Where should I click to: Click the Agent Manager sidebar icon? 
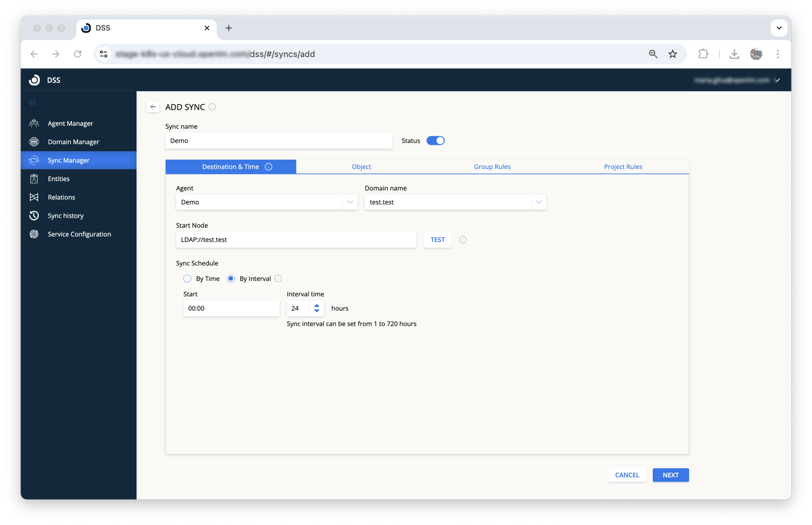coord(34,124)
